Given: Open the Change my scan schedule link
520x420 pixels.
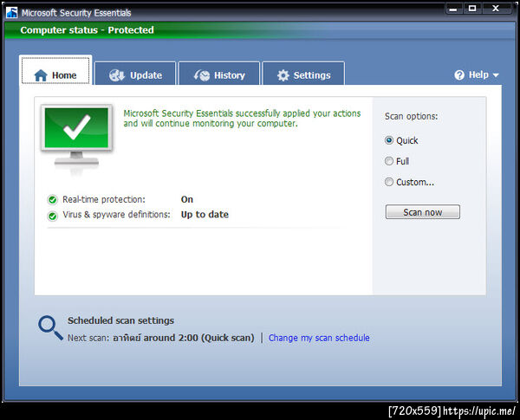Looking at the screenshot, I should coord(319,338).
